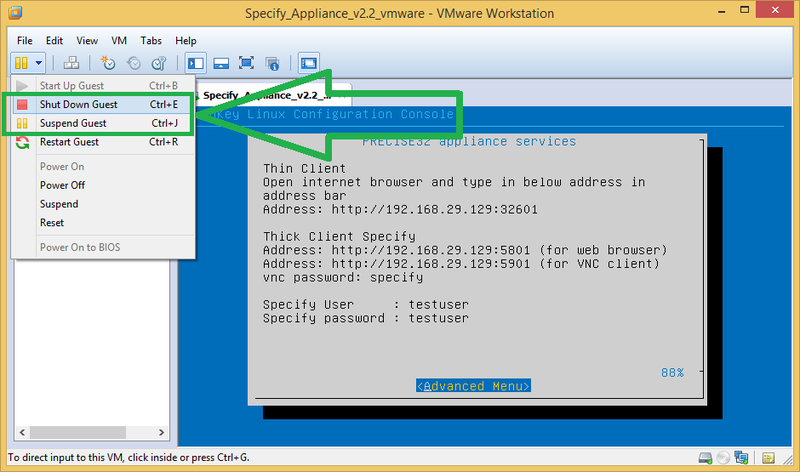The height and width of the screenshot is (472, 800).
Task: Click the 'Specify User : testuser' line
Action: pos(366,305)
